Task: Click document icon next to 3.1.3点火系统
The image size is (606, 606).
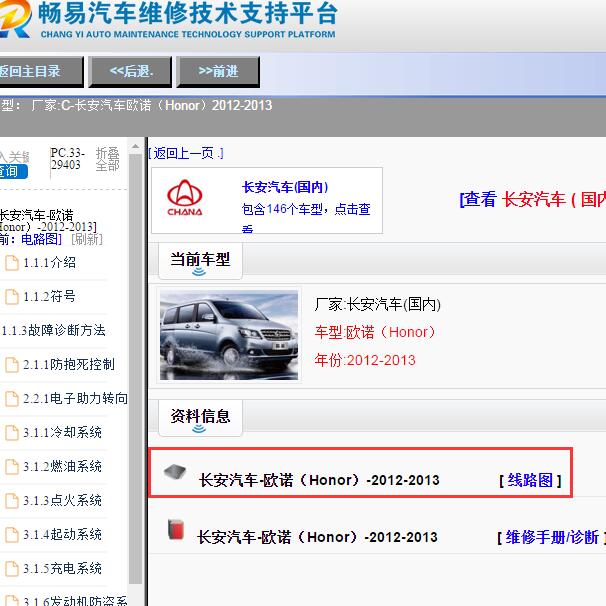Action: tap(12, 500)
